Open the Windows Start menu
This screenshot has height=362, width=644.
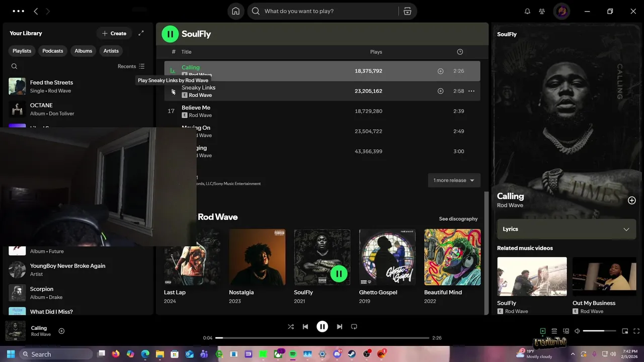pos(11,354)
